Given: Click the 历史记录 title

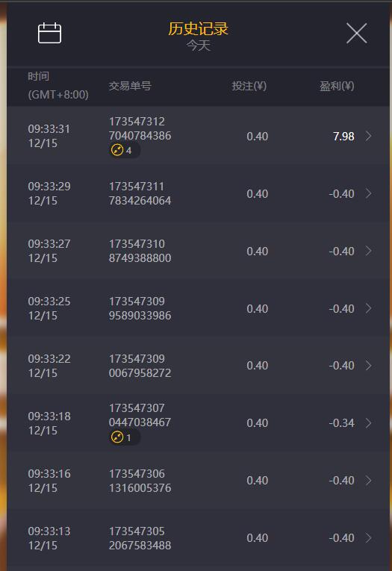Looking at the screenshot, I should 198,29.
